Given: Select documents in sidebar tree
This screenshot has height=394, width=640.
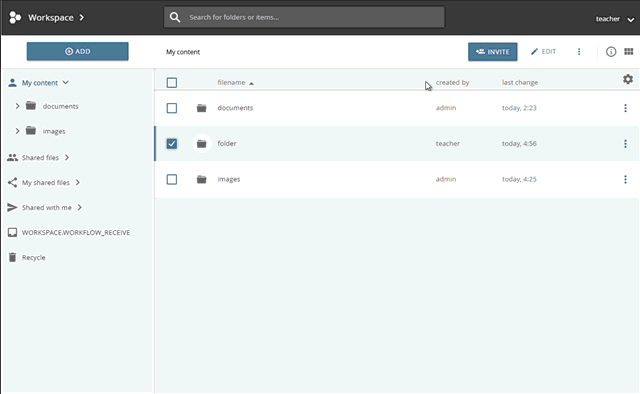Looking at the screenshot, I should tap(60, 106).
